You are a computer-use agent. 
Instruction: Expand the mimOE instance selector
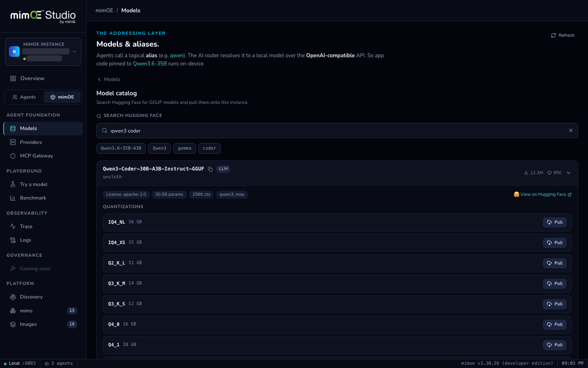click(x=43, y=52)
